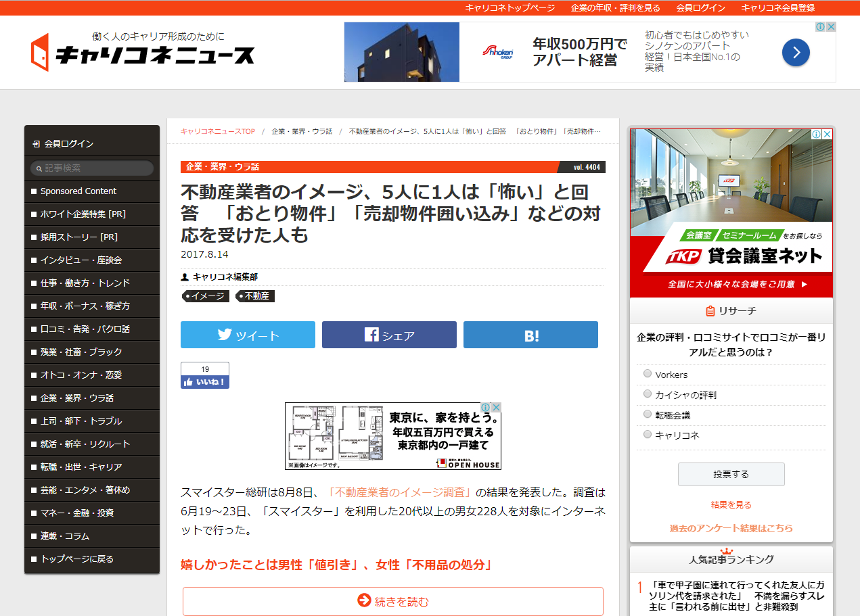Open 仕事・働き方・トレンド category

pyautogui.click(x=92, y=283)
